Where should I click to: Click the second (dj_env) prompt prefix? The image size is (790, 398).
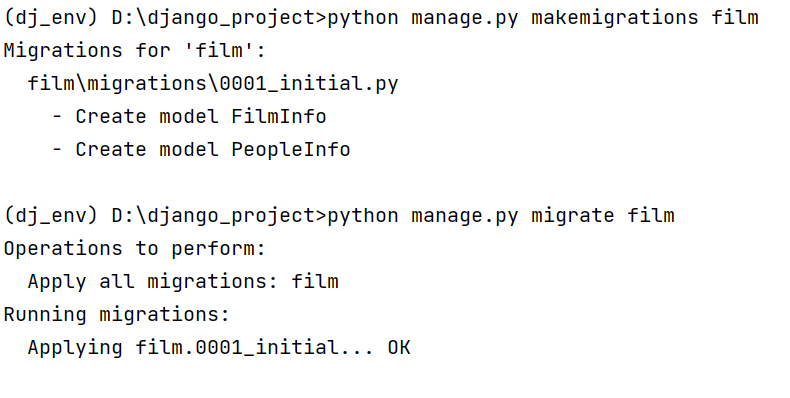[x=50, y=216]
